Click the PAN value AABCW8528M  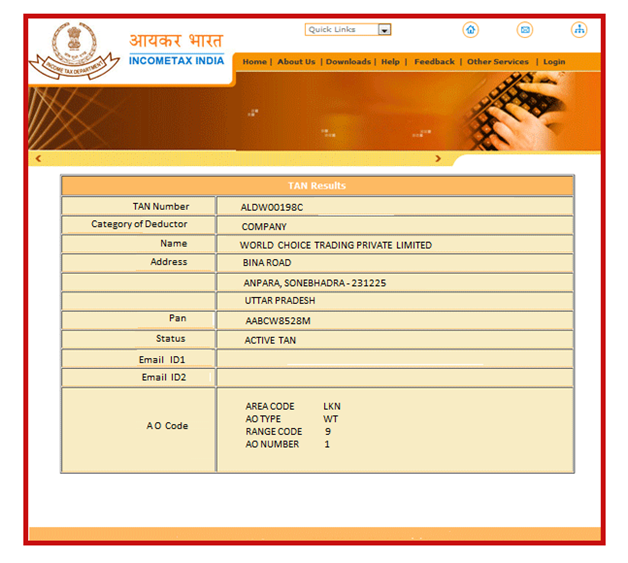[x=277, y=321]
